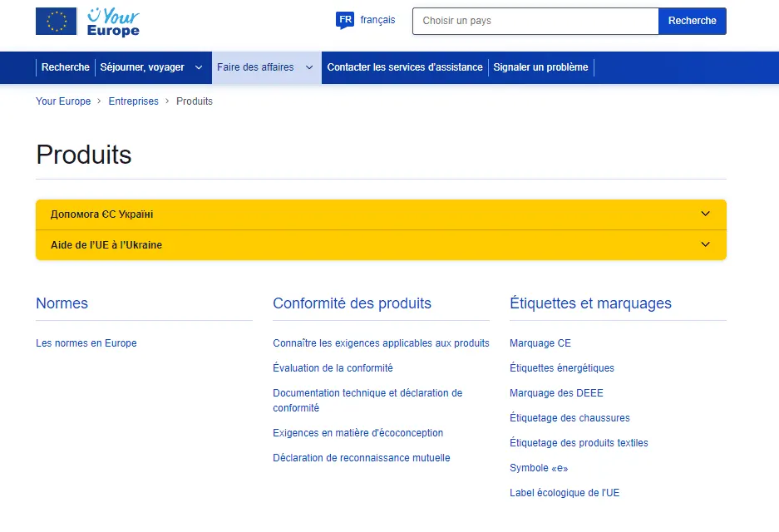779x532 pixels.
Task: Click the EU flag logo
Action: pos(57,22)
